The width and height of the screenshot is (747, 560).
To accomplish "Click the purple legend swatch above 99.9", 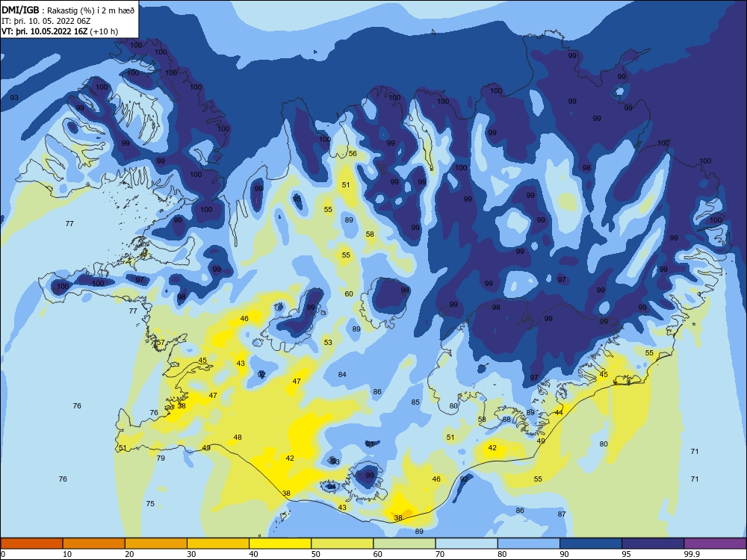I will [715, 544].
